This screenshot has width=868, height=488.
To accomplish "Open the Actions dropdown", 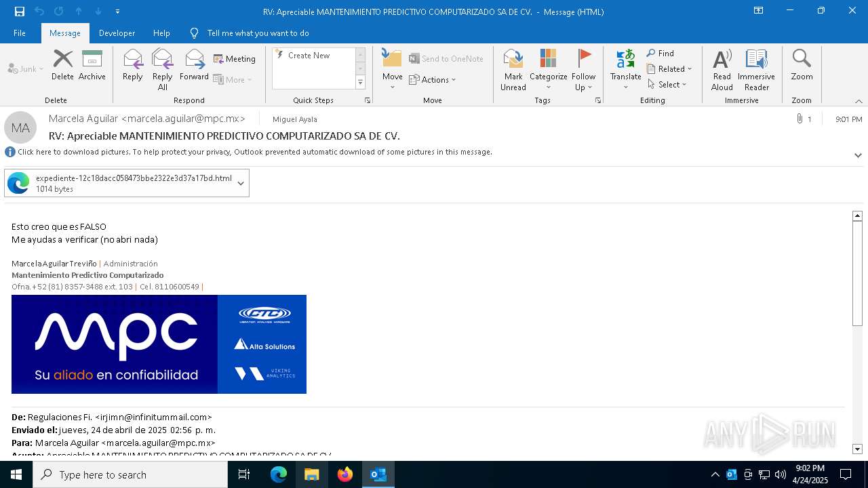I will (x=433, y=79).
